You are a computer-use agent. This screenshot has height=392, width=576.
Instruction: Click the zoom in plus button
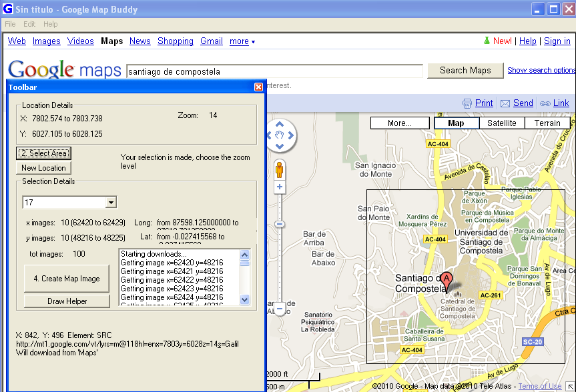pyautogui.click(x=280, y=187)
